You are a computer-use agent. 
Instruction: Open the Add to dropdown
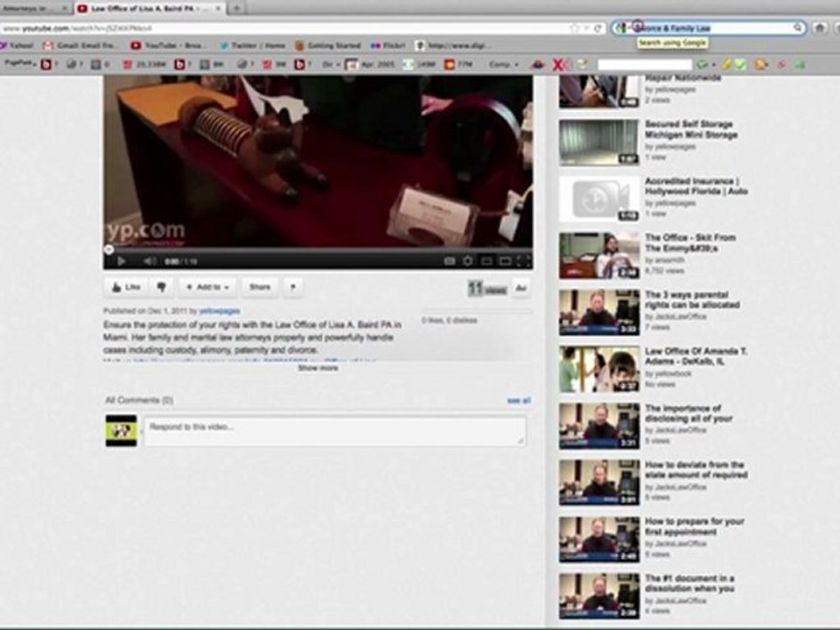(207, 287)
